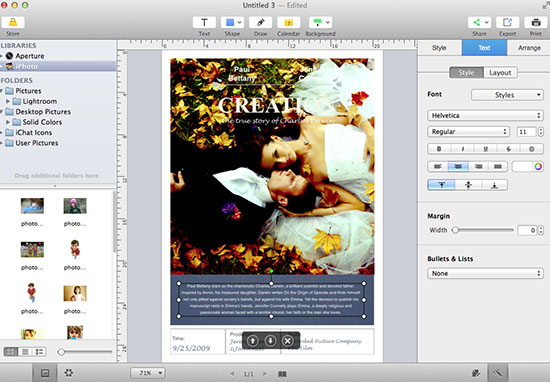Move layer down in floating toolbar

coord(270,341)
